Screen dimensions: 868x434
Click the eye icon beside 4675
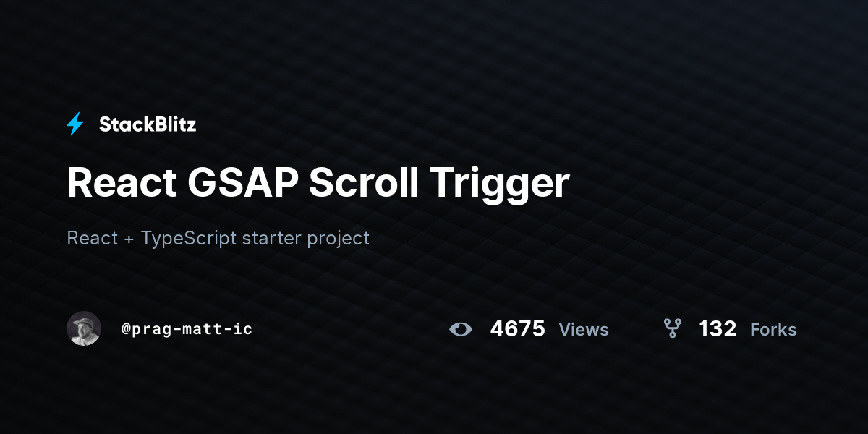pos(461,329)
